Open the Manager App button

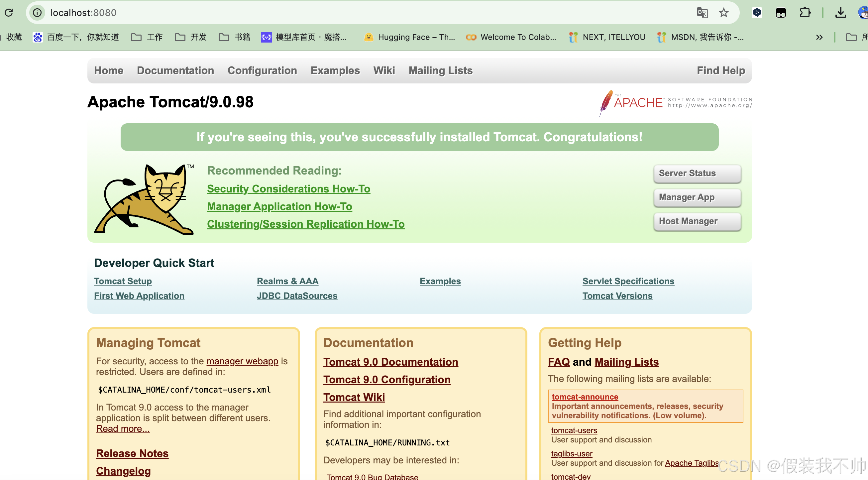tap(697, 197)
